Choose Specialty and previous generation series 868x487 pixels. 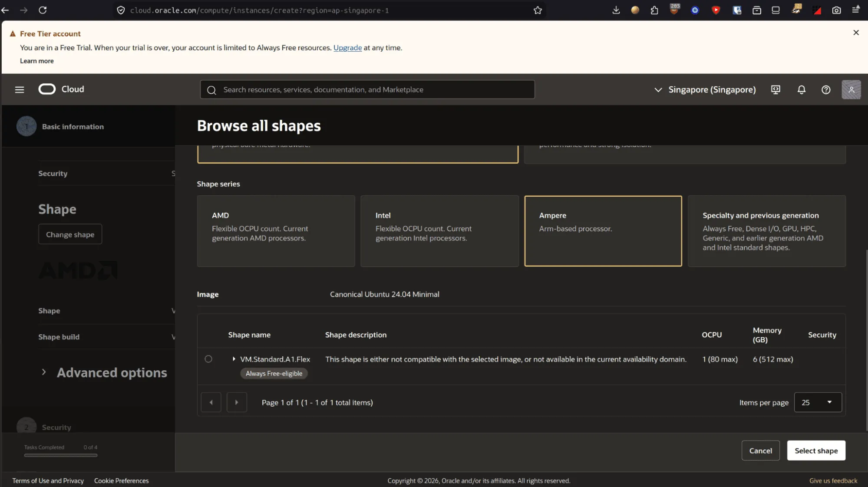(x=767, y=231)
